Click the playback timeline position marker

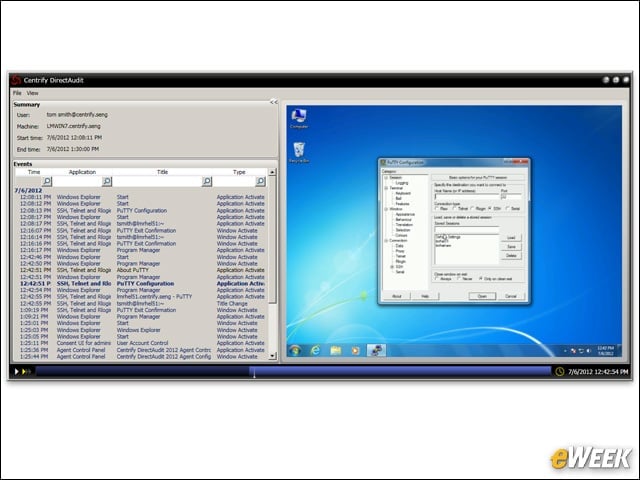[x=254, y=372]
